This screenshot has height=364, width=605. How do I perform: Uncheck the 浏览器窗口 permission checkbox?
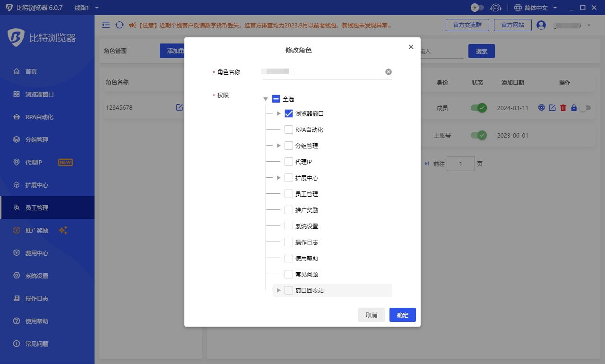point(289,113)
